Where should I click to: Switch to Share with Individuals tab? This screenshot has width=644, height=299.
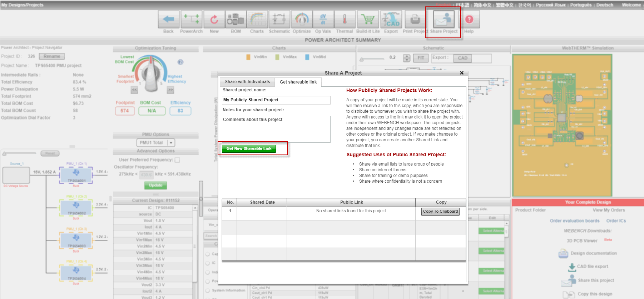click(x=247, y=82)
